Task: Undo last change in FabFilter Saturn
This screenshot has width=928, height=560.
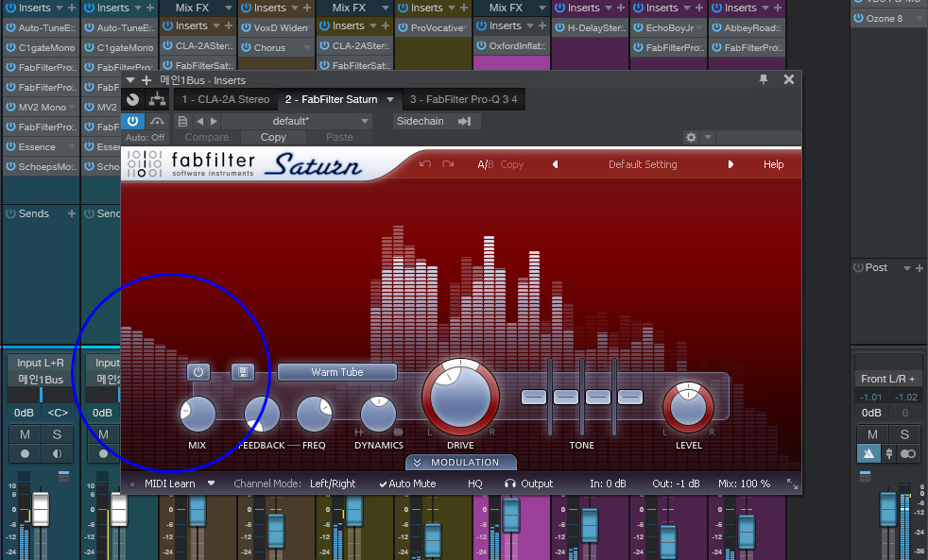Action: [x=425, y=164]
